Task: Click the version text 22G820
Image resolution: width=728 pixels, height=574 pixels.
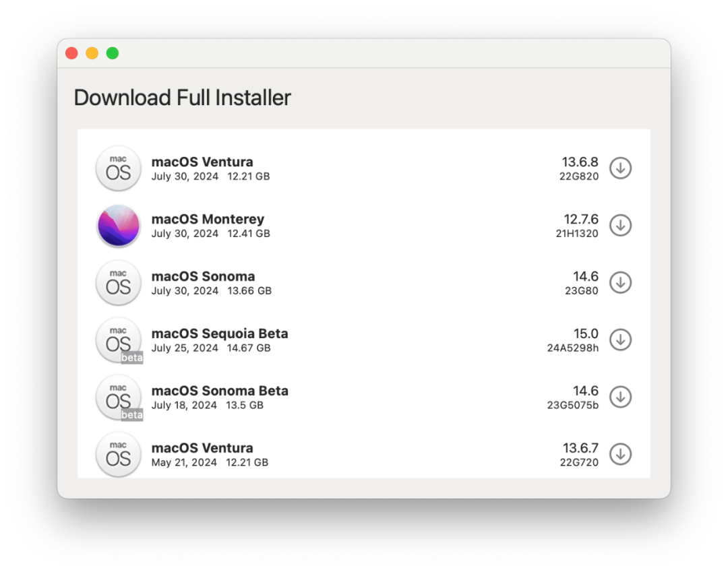Action: (x=578, y=177)
